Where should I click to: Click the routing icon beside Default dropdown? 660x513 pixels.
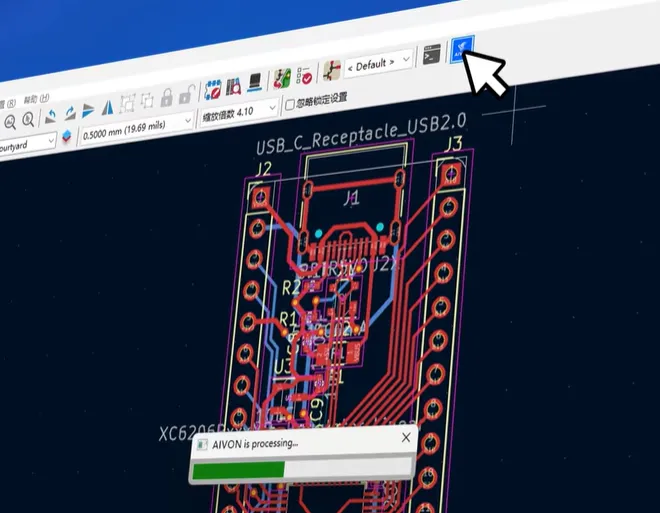click(x=332, y=70)
